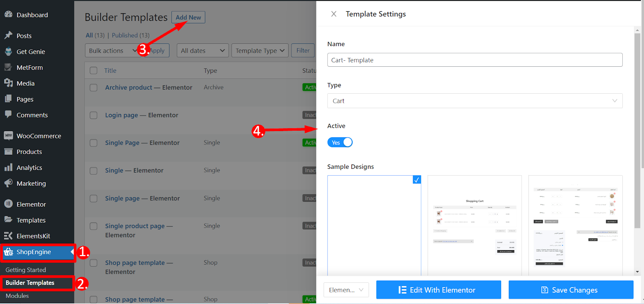644x304 pixels.
Task: Click the Get Genie icon
Action: point(8,51)
